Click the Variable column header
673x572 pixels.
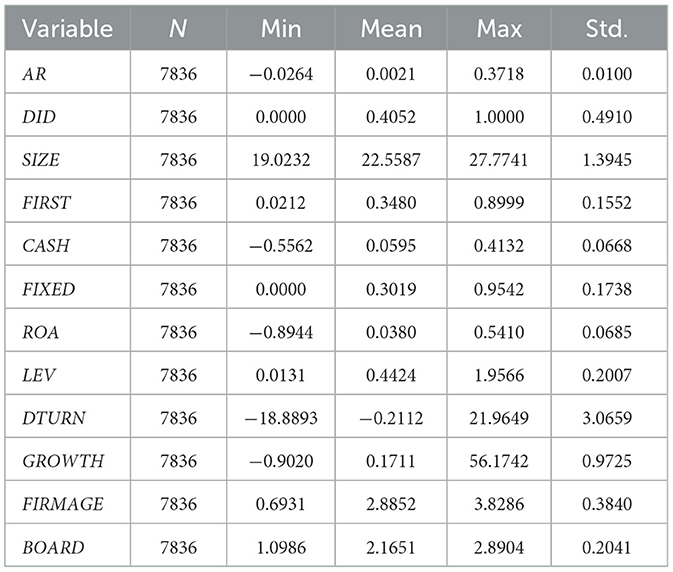pos(67,29)
